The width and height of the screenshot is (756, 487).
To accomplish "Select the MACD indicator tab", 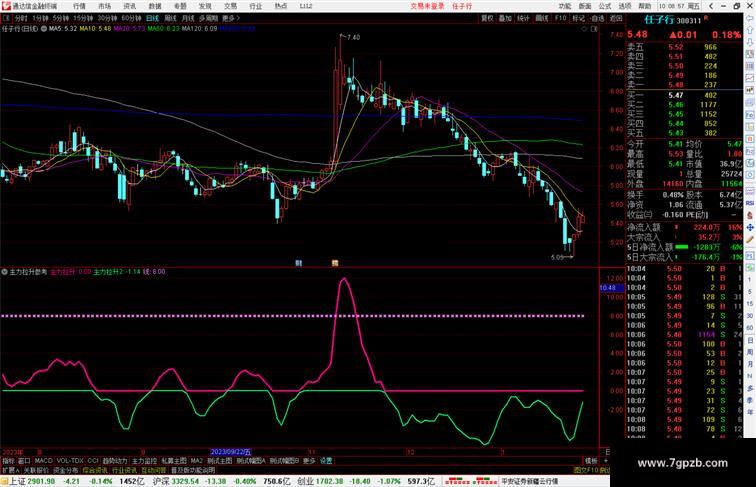I will 43,461.
